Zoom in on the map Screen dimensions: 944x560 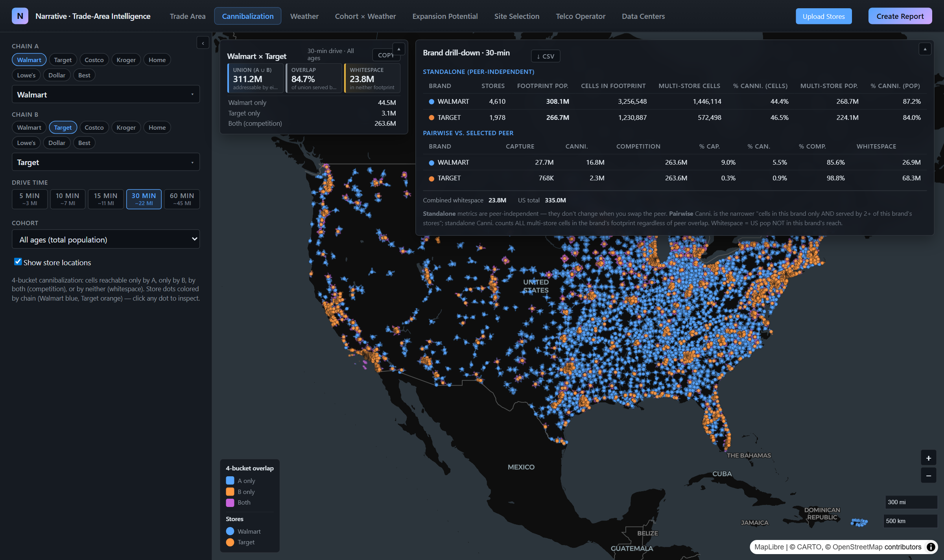click(929, 458)
